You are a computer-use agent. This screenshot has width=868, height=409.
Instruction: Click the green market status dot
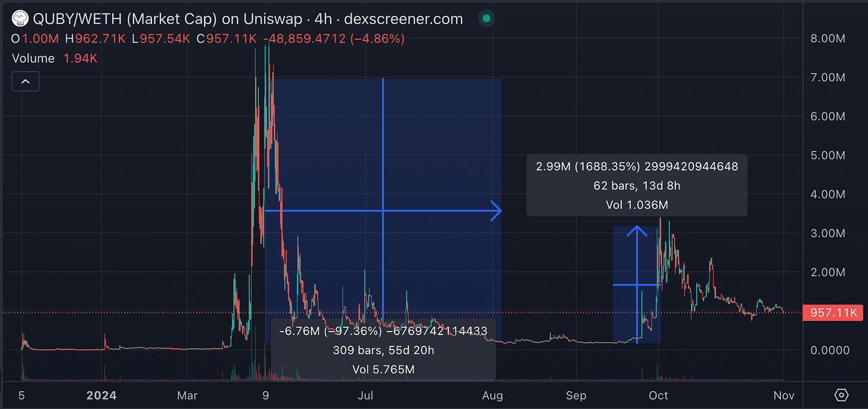point(486,19)
